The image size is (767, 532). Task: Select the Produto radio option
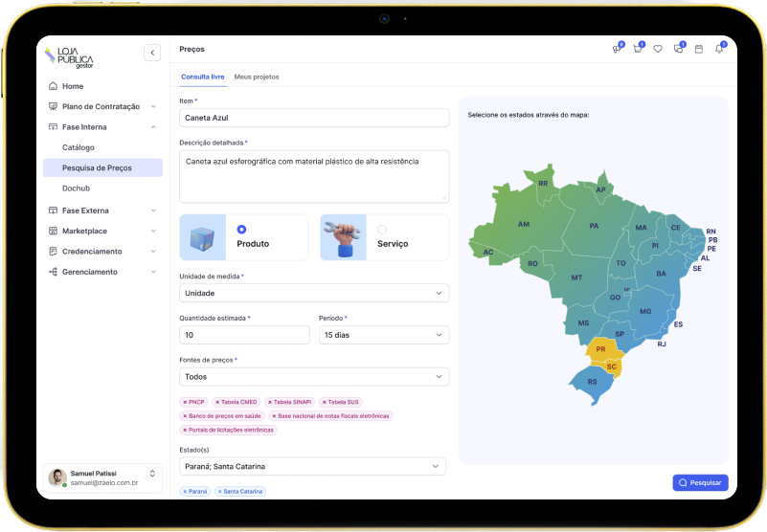coord(241,230)
